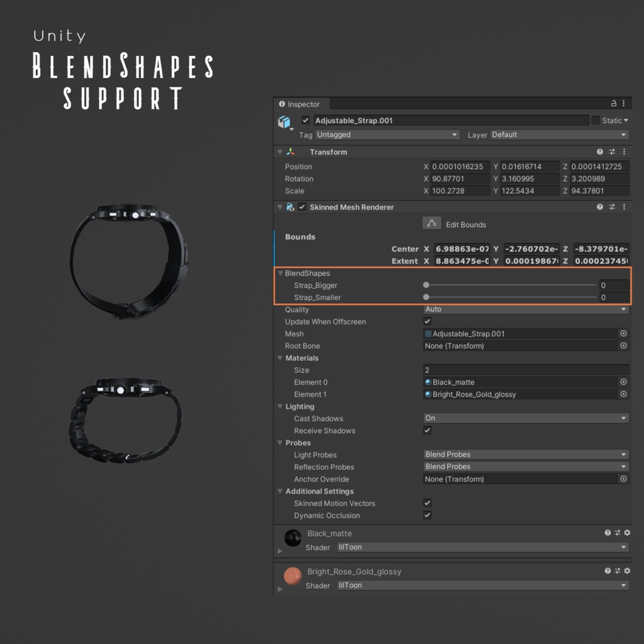
Task: Click the Skinned Mesh Renderer component icon
Action: [x=291, y=207]
